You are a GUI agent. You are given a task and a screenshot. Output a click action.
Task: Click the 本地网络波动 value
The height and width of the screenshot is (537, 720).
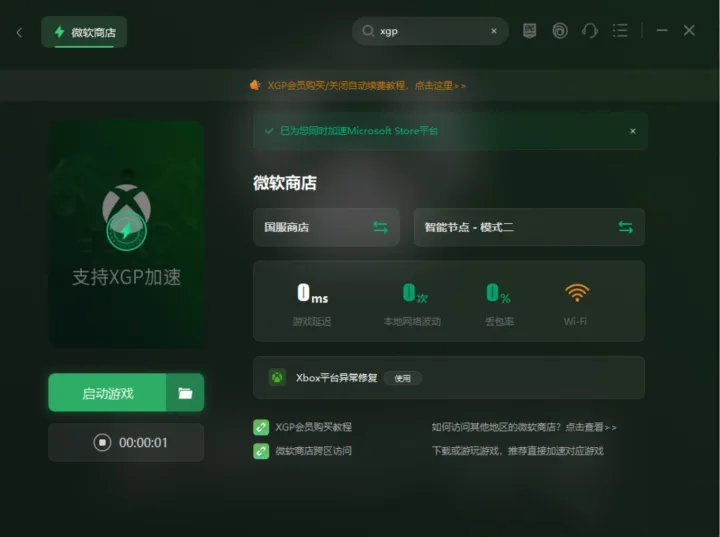[x=415, y=293]
